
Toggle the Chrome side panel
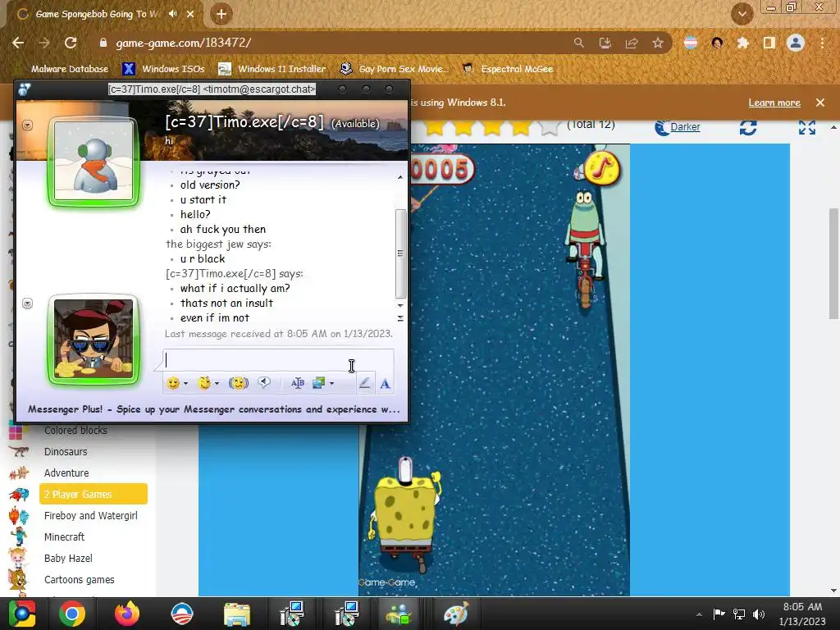click(769, 43)
